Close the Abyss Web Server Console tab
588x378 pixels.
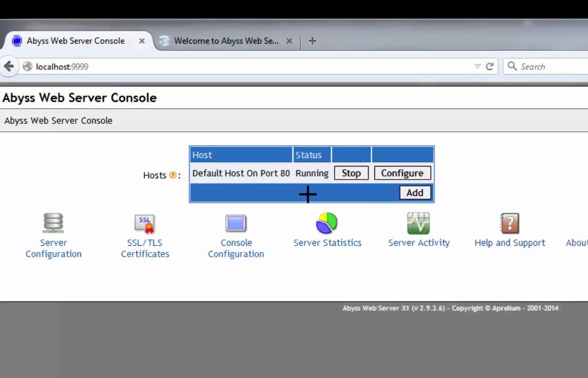click(x=142, y=41)
